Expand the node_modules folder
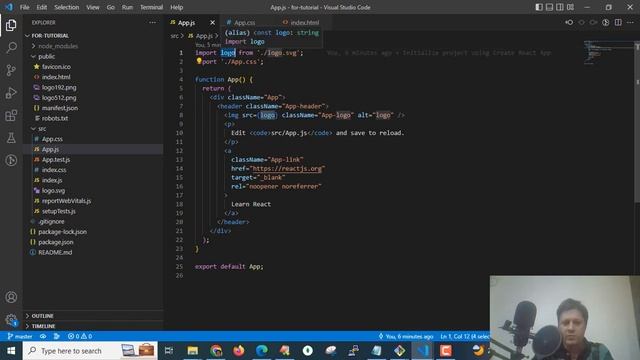 (x=93, y=46)
